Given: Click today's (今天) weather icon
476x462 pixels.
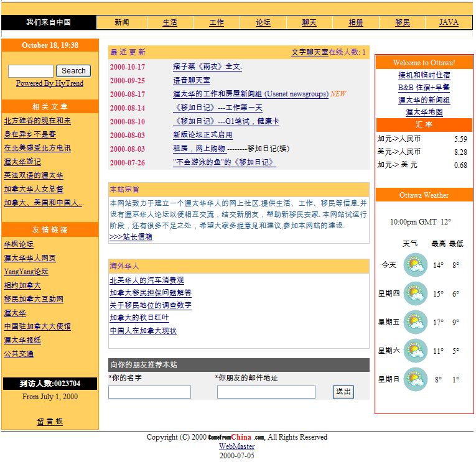Looking at the screenshot, I should click(x=415, y=266).
